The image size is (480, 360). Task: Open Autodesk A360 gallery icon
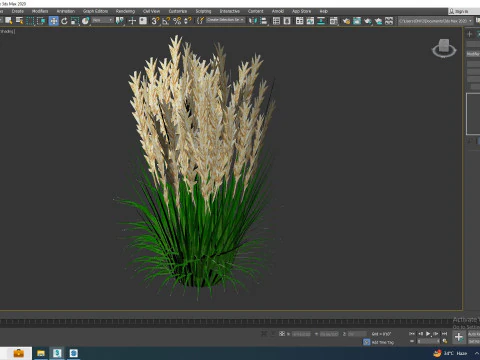(389, 21)
